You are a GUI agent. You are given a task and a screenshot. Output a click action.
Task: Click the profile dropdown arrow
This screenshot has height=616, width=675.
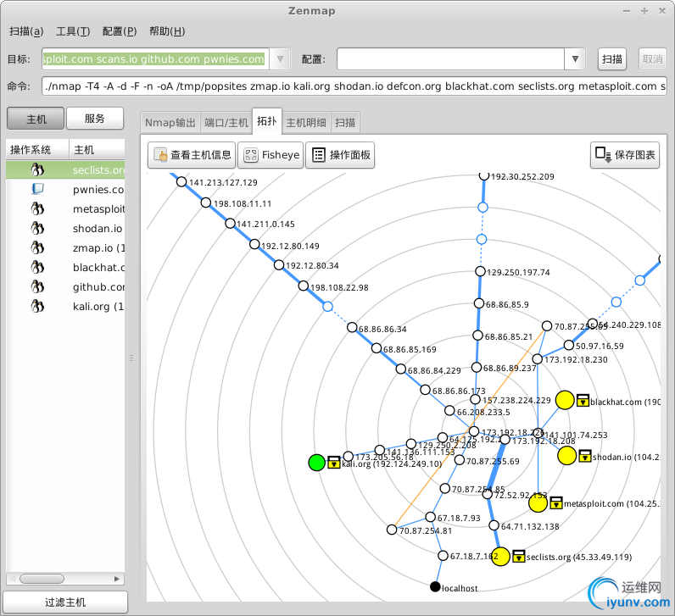click(575, 59)
